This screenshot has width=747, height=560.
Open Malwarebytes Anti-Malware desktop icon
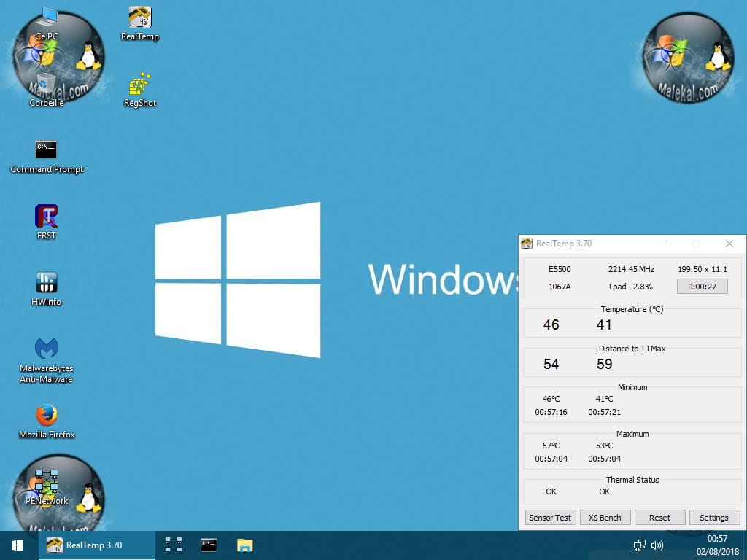[x=46, y=360]
